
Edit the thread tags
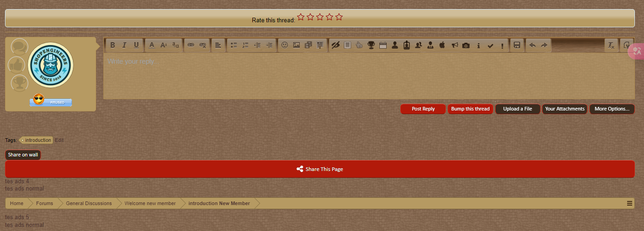[59, 140]
